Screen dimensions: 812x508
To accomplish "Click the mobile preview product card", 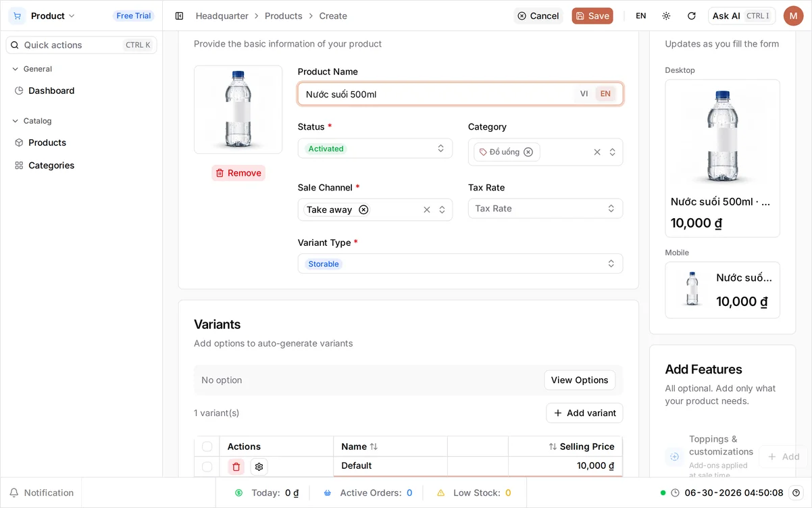I will (x=722, y=290).
